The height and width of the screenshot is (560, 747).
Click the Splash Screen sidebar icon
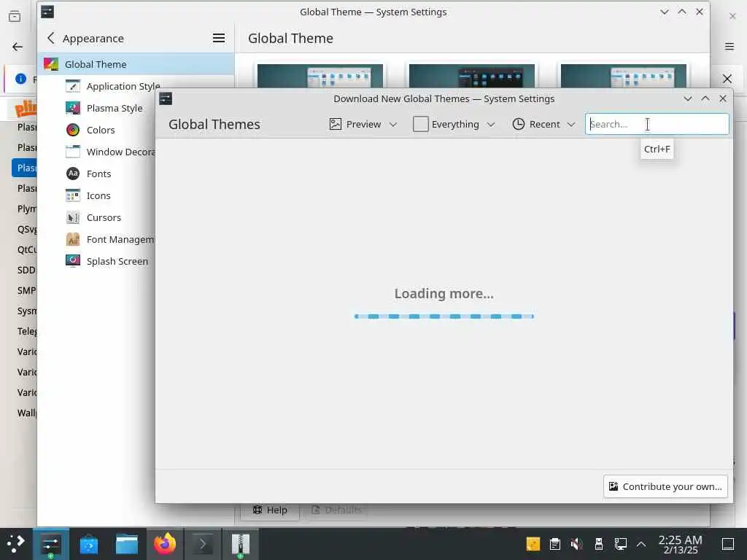(73, 262)
